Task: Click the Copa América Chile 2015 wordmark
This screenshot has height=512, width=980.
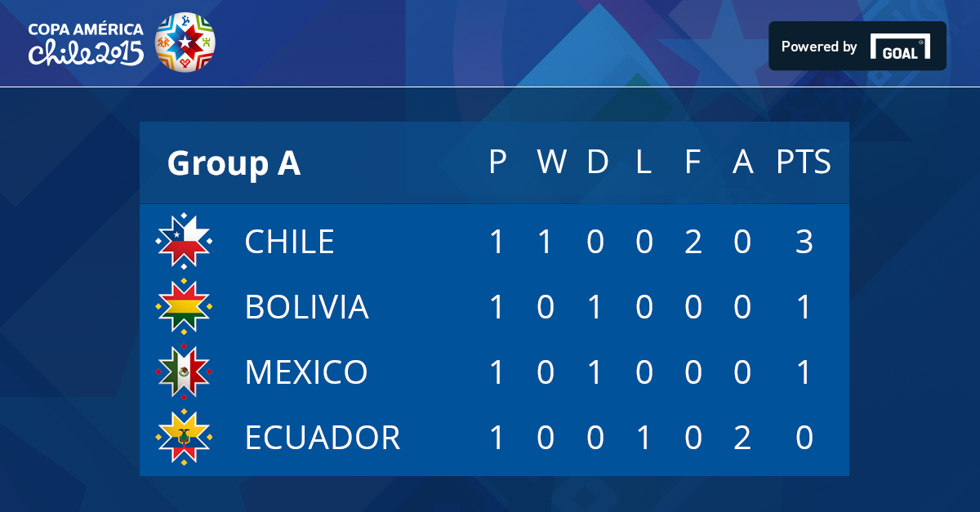Action: pyautogui.click(x=86, y=44)
